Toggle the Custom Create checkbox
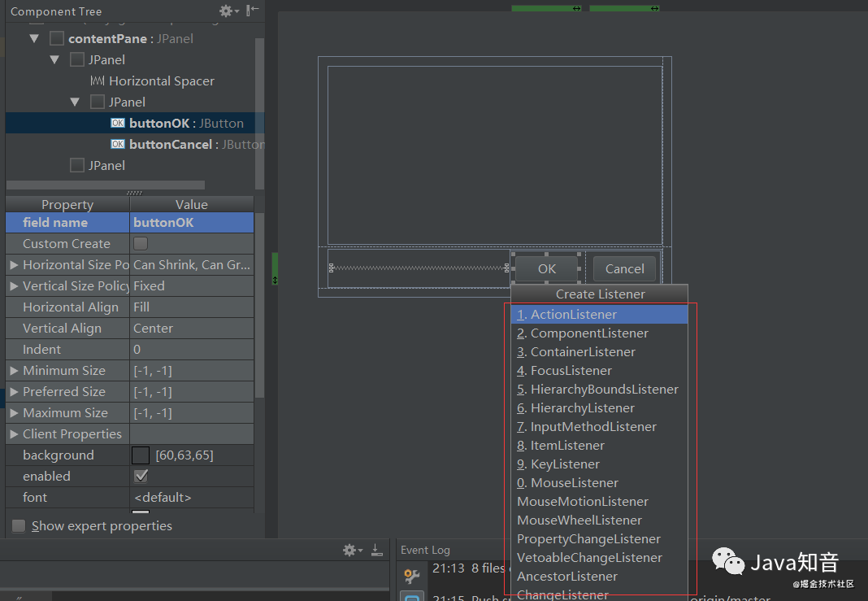This screenshot has width=868, height=601. pyautogui.click(x=141, y=243)
